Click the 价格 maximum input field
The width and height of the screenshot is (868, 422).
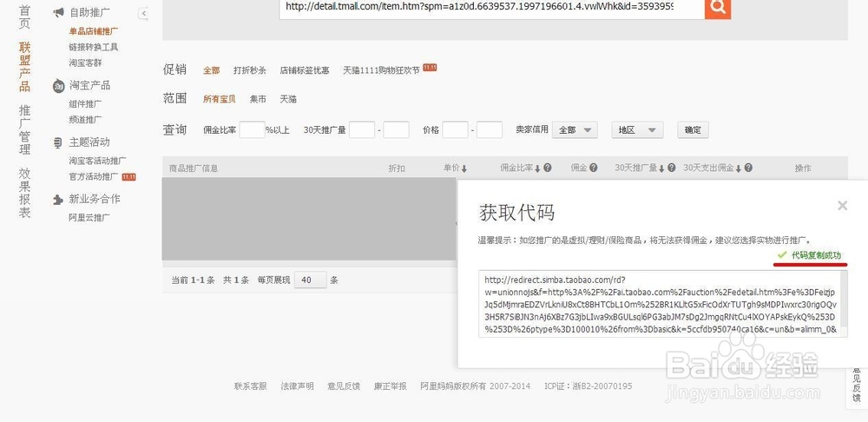click(x=490, y=130)
